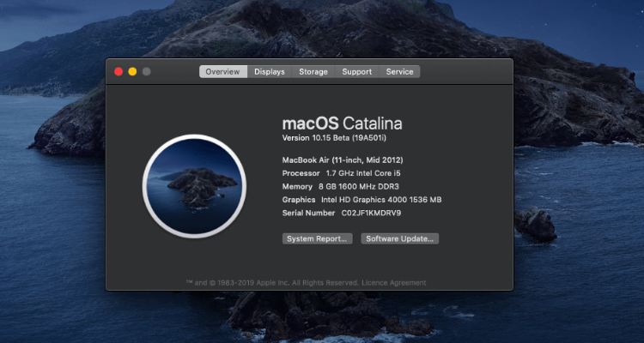
Task: Click the 1983-2019 Apple Inc. copyright text
Action: tap(272, 283)
